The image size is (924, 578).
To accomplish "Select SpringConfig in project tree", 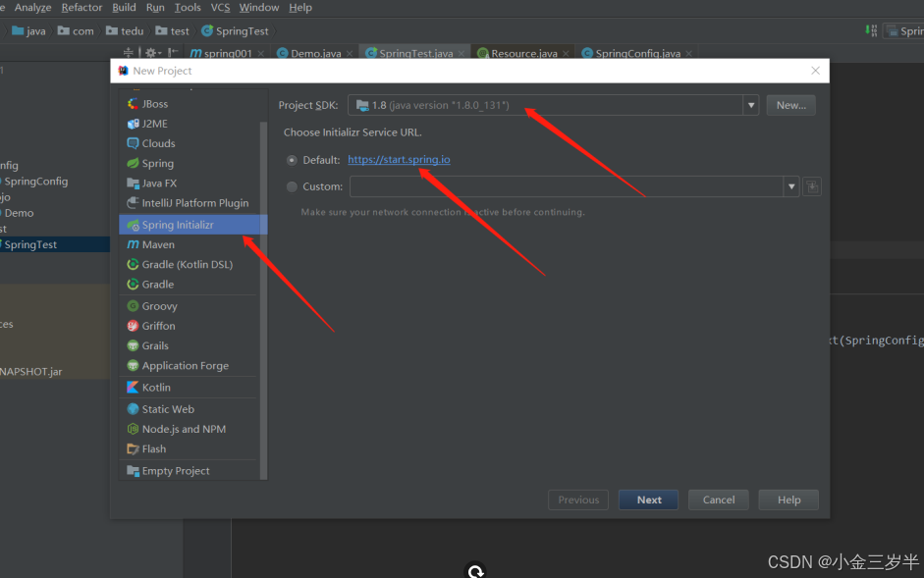I will click(x=36, y=182).
